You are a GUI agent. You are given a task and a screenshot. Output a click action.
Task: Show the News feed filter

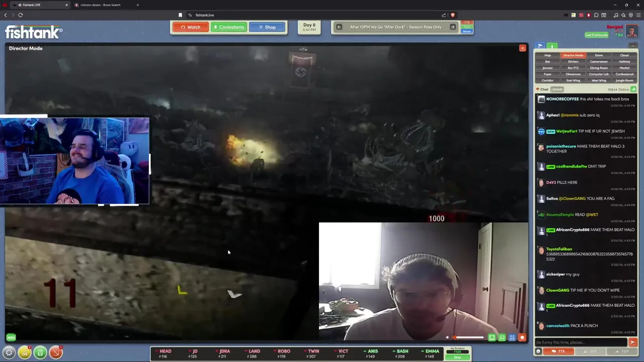(467, 31)
